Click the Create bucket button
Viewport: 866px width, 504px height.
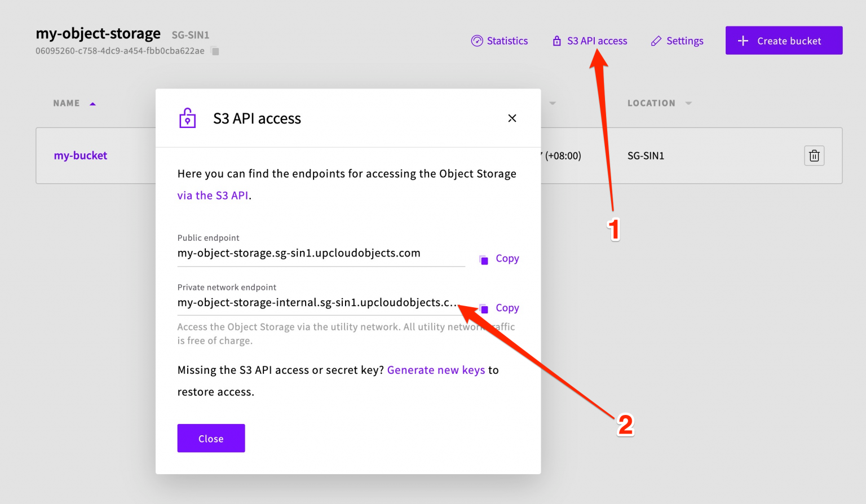784,40
